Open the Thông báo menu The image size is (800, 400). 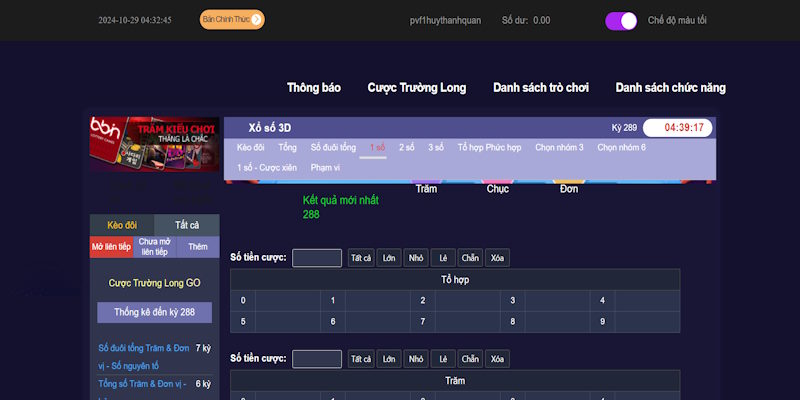pos(314,88)
